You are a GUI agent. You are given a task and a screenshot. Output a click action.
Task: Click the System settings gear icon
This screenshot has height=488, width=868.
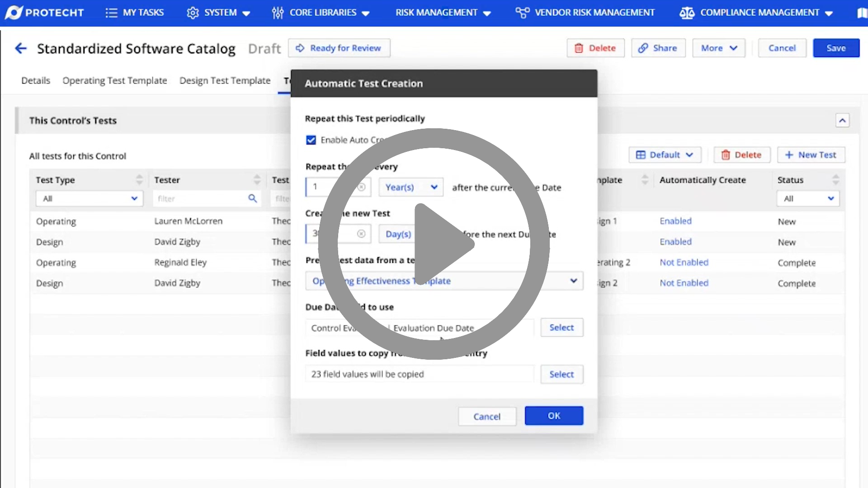(x=193, y=13)
